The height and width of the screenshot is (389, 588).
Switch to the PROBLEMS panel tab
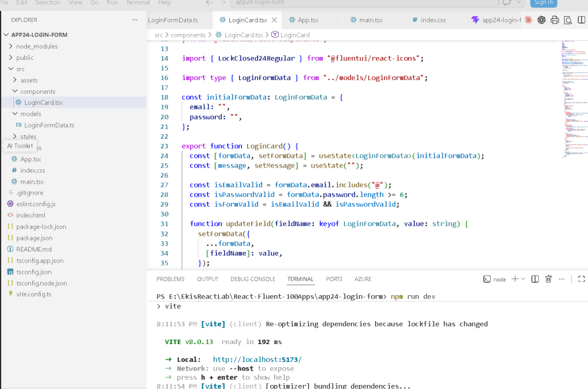[x=170, y=279]
